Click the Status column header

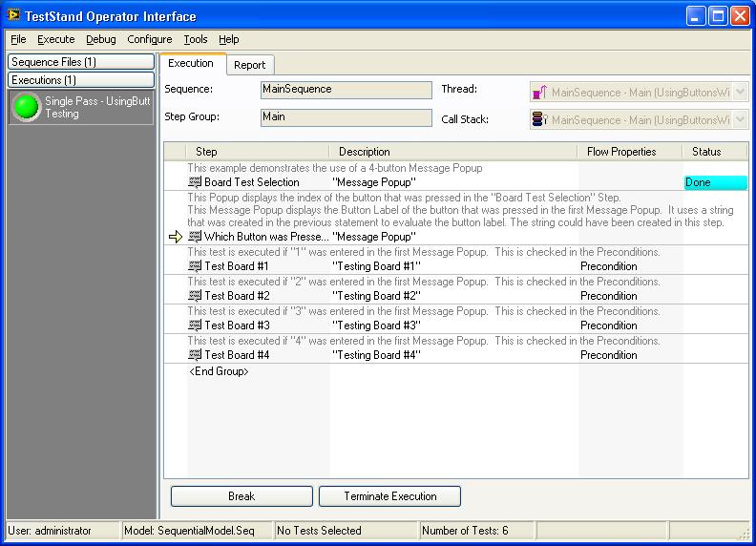coord(715,152)
